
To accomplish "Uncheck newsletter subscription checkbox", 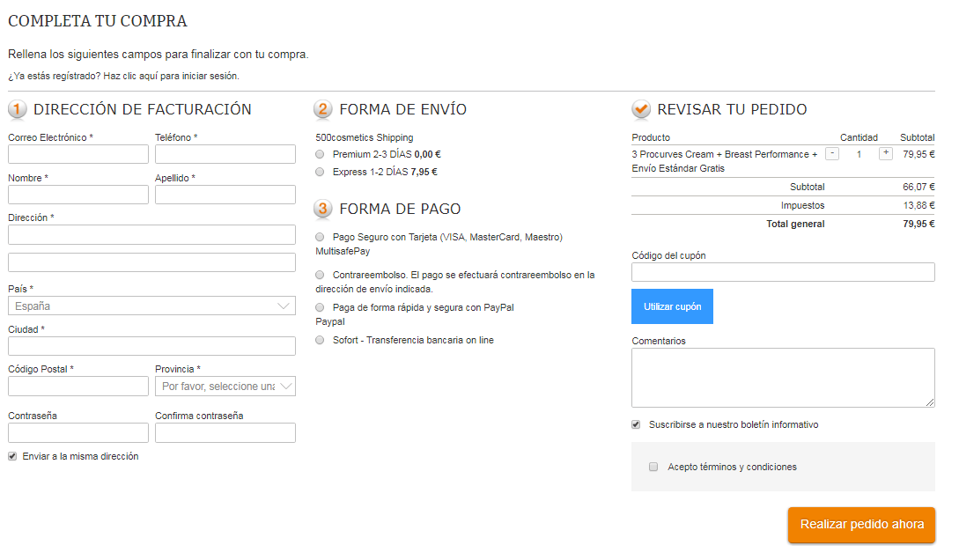I will click(636, 424).
